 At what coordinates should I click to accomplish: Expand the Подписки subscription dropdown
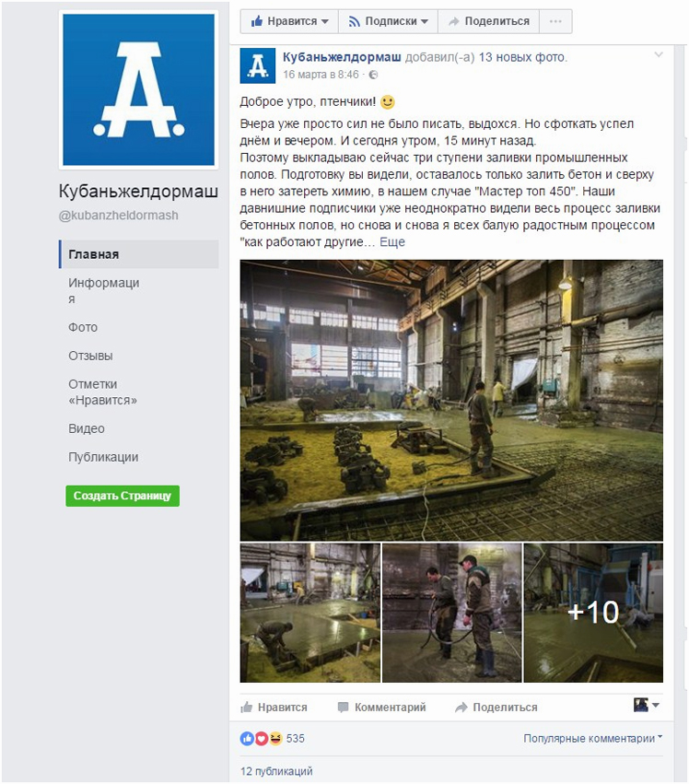point(389,21)
